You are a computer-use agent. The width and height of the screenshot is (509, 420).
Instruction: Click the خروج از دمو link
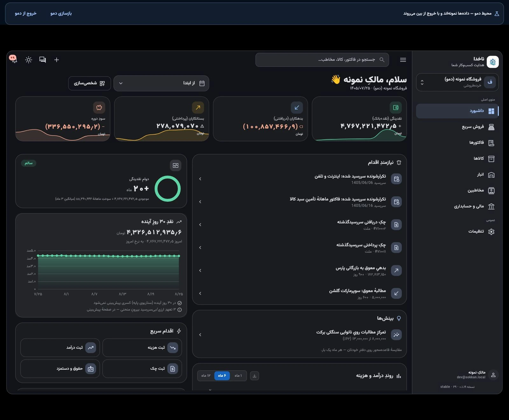coord(26,13)
